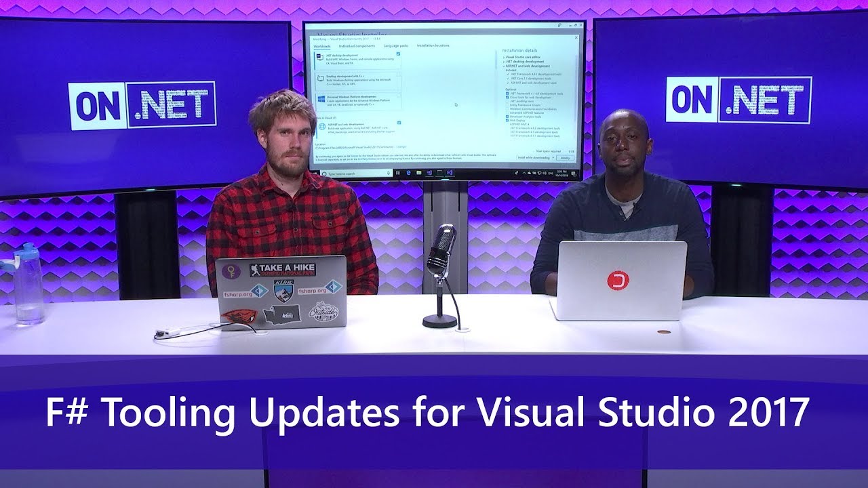Click the ASP.NET globe workload icon
The image size is (868, 488).
pos(322,126)
